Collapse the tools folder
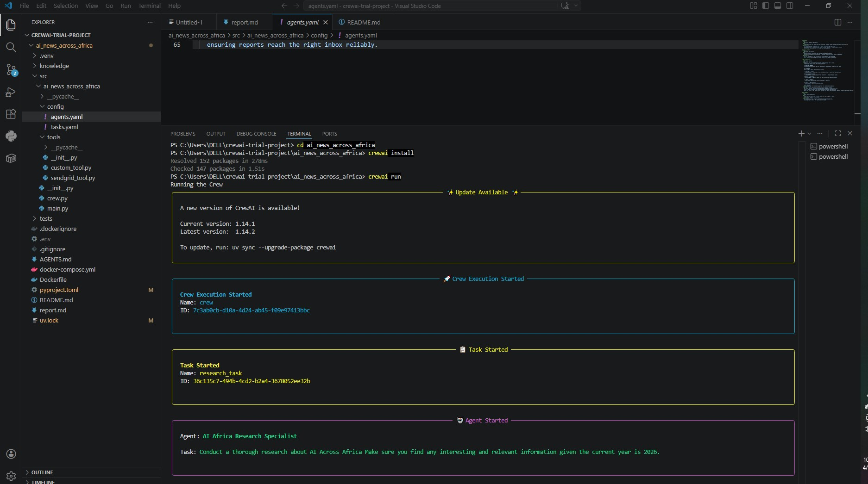Image resolution: width=868 pixels, height=484 pixels. [x=54, y=137]
